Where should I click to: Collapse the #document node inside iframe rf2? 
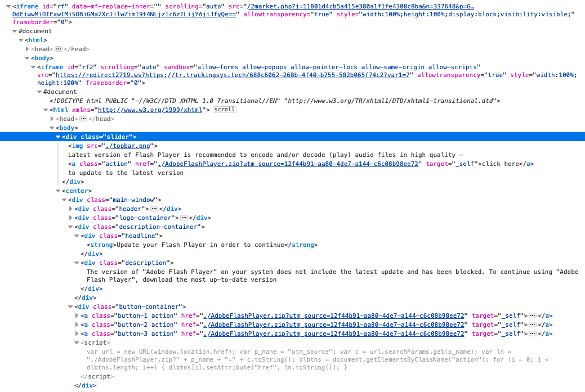click(39, 92)
